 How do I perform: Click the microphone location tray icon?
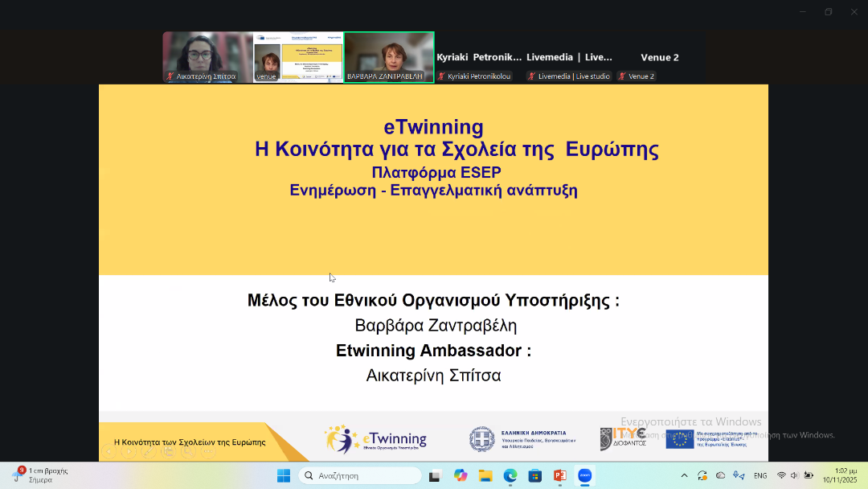pyautogui.click(x=739, y=475)
